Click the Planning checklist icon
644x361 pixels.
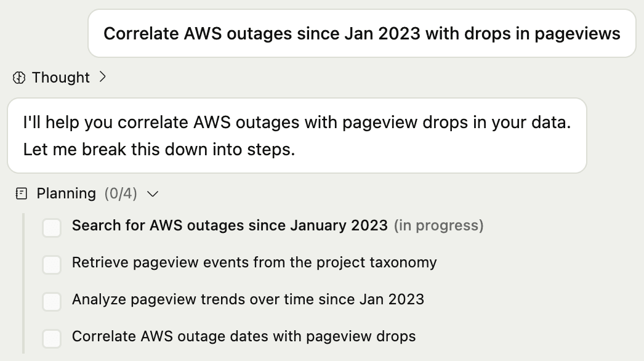tap(21, 194)
